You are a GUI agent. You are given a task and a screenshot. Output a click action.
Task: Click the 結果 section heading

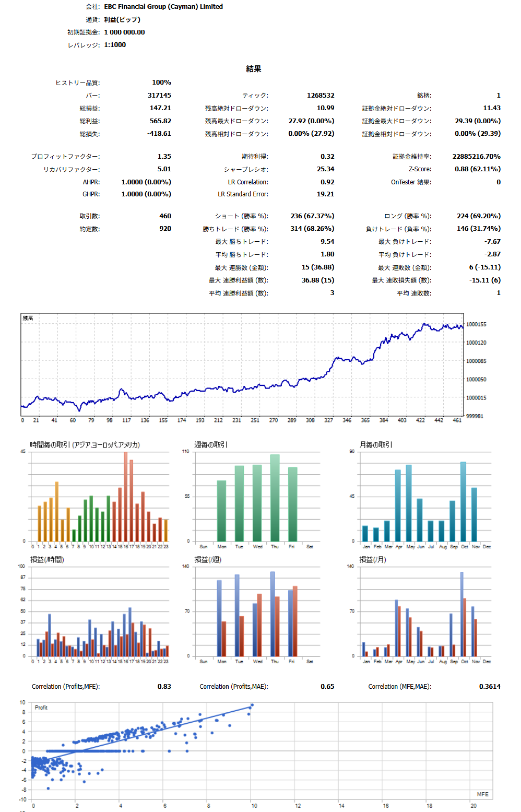click(x=254, y=69)
